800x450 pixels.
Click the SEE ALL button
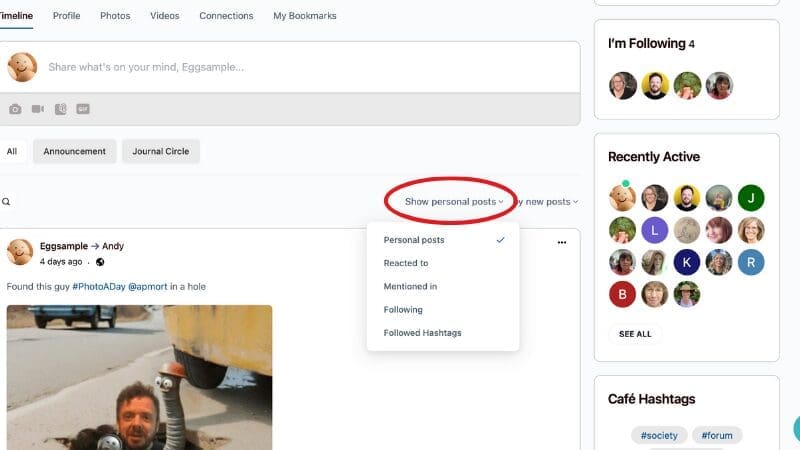pyautogui.click(x=635, y=333)
